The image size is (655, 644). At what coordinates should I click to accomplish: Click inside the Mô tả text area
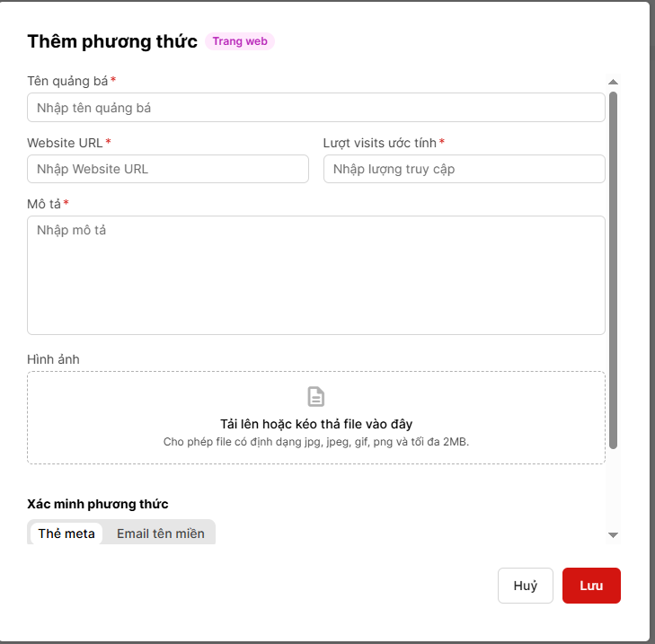[x=315, y=275]
